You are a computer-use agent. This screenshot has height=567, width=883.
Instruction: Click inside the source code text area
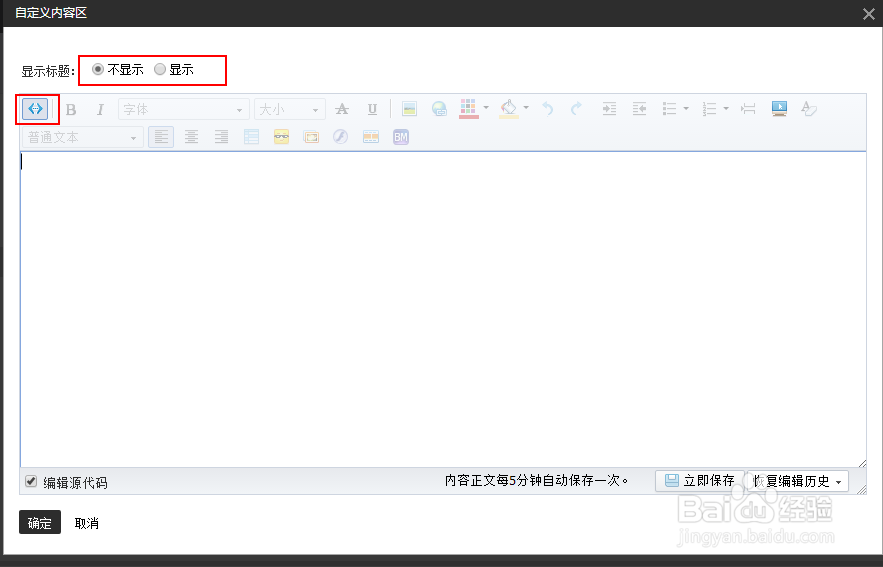point(443,309)
